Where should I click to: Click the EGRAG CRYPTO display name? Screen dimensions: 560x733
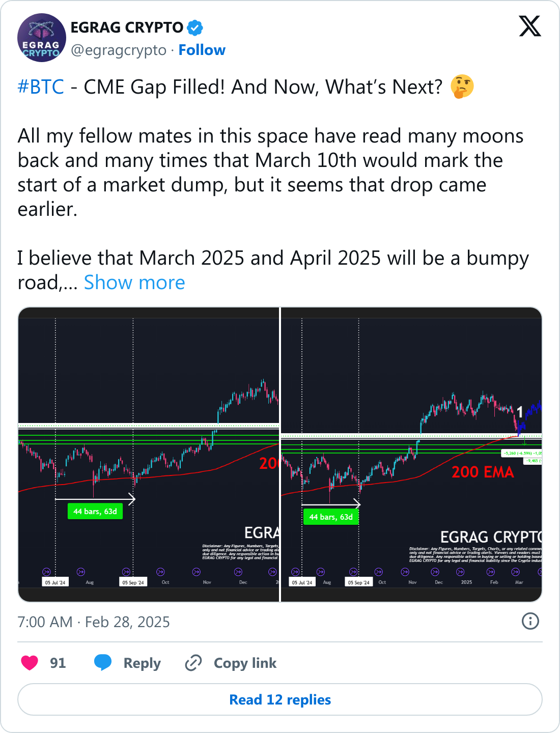[127, 27]
